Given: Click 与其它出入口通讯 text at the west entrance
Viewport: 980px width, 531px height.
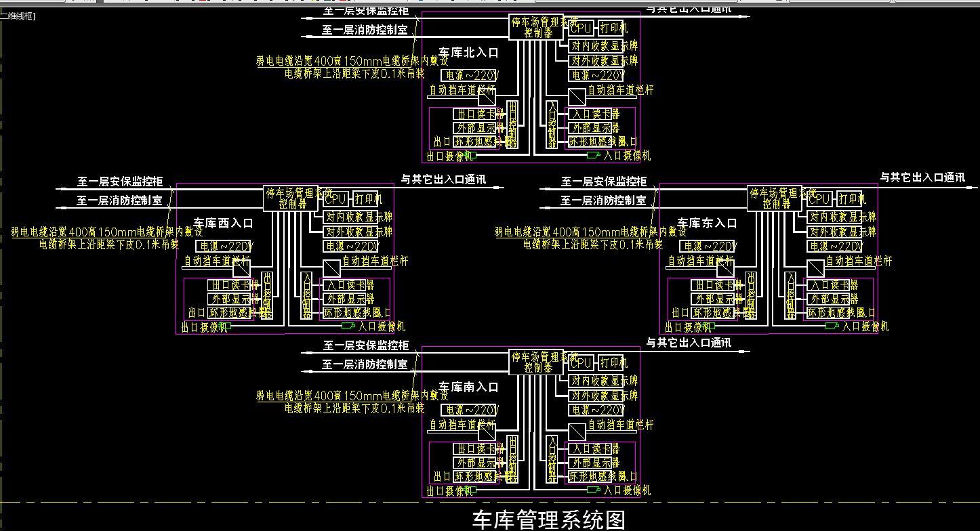Looking at the screenshot, I should [x=443, y=179].
